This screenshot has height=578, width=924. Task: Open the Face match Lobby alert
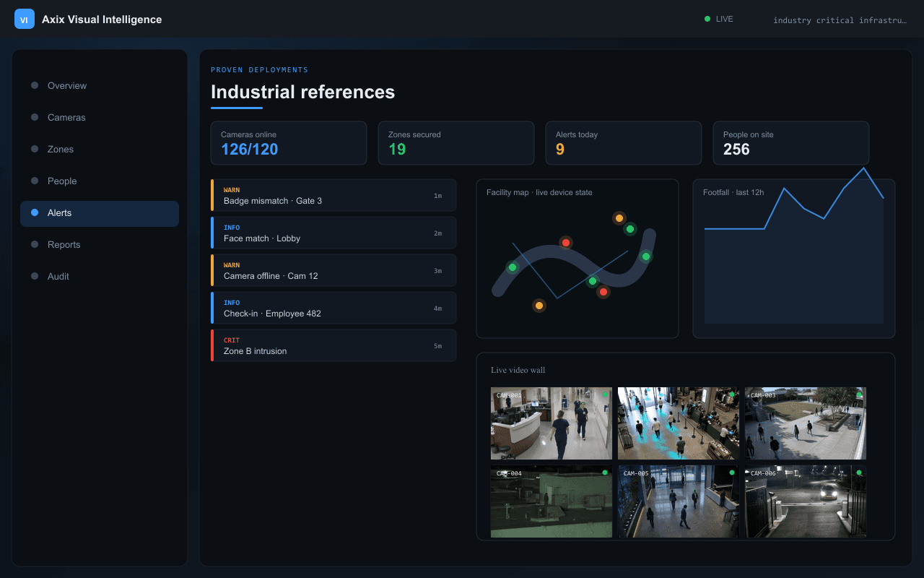point(334,233)
